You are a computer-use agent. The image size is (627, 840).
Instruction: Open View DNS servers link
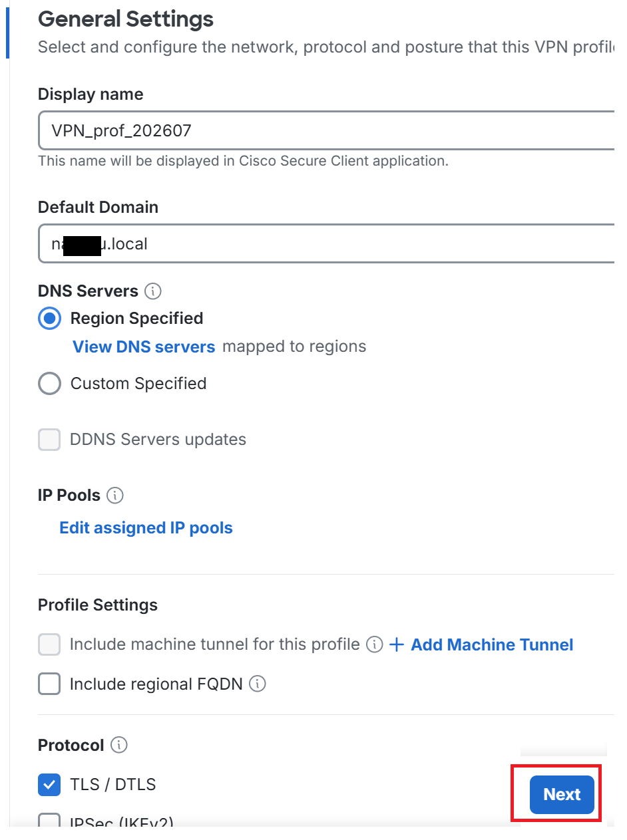pyautogui.click(x=144, y=347)
